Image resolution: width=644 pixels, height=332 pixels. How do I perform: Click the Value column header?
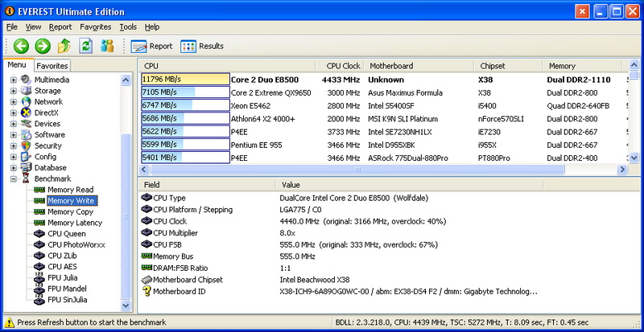coord(410,185)
